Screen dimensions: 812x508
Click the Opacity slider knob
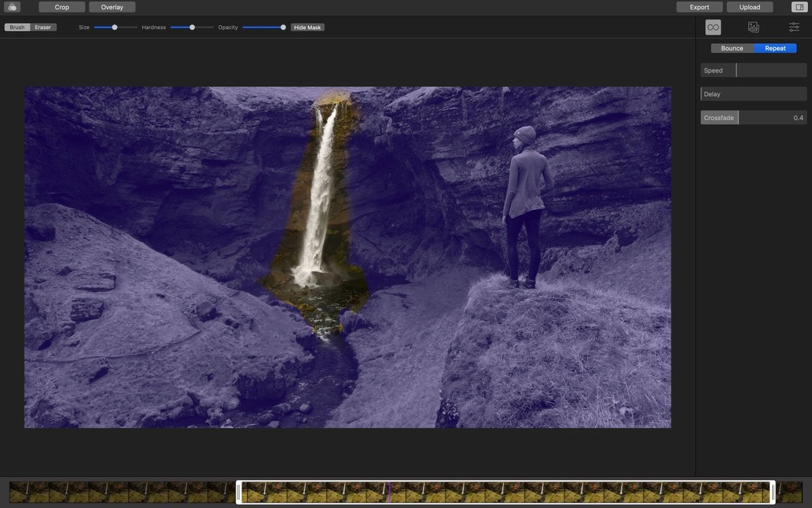283,27
